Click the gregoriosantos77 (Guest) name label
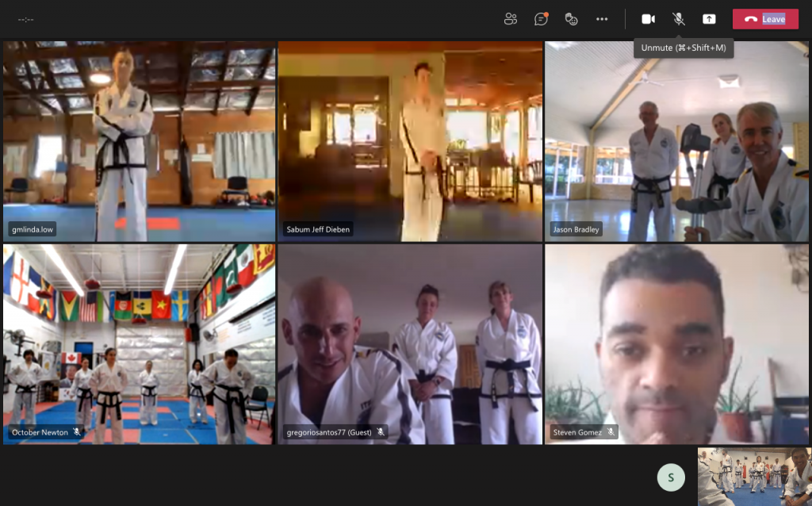The image size is (812, 506). click(329, 432)
